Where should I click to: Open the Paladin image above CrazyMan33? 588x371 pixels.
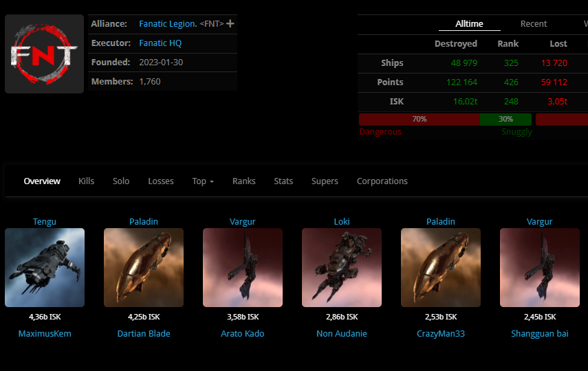(441, 267)
